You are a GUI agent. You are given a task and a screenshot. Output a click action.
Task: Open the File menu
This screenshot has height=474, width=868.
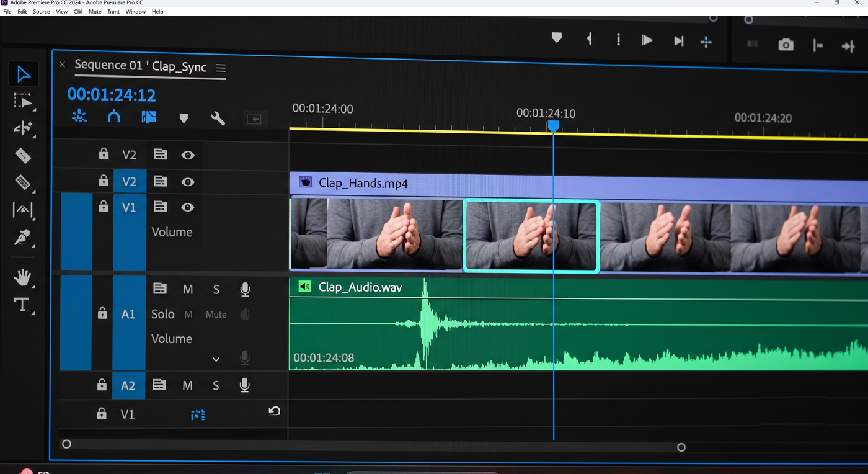pyautogui.click(x=7, y=12)
